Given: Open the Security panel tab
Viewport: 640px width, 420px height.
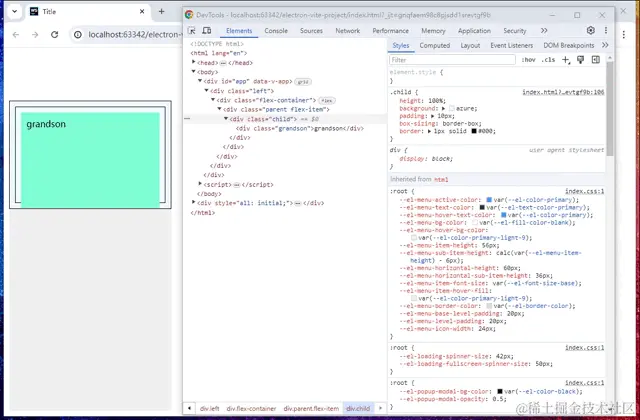Looking at the screenshot, I should click(x=515, y=31).
